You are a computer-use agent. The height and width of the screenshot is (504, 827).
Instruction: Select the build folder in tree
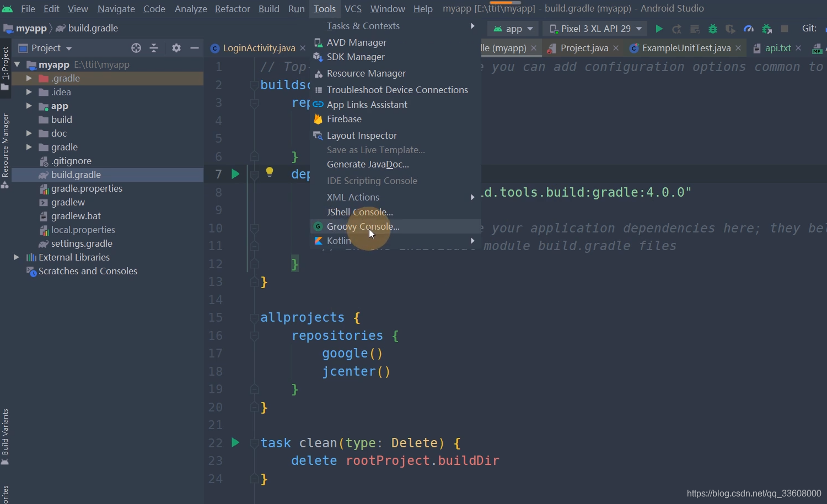(61, 120)
